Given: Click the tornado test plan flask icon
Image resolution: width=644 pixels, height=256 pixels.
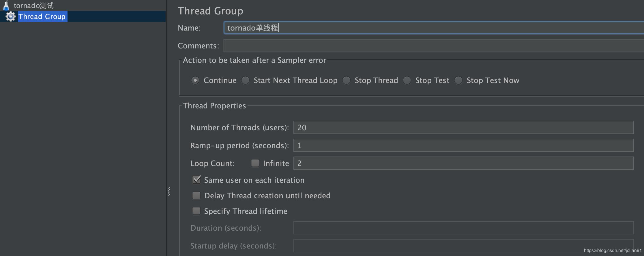Looking at the screenshot, I should point(6,6).
